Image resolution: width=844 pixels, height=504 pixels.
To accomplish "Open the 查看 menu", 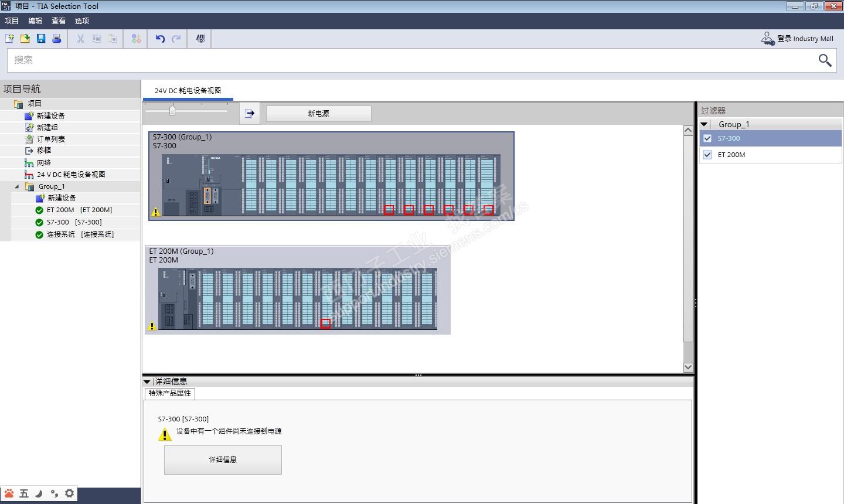I will pyautogui.click(x=59, y=21).
